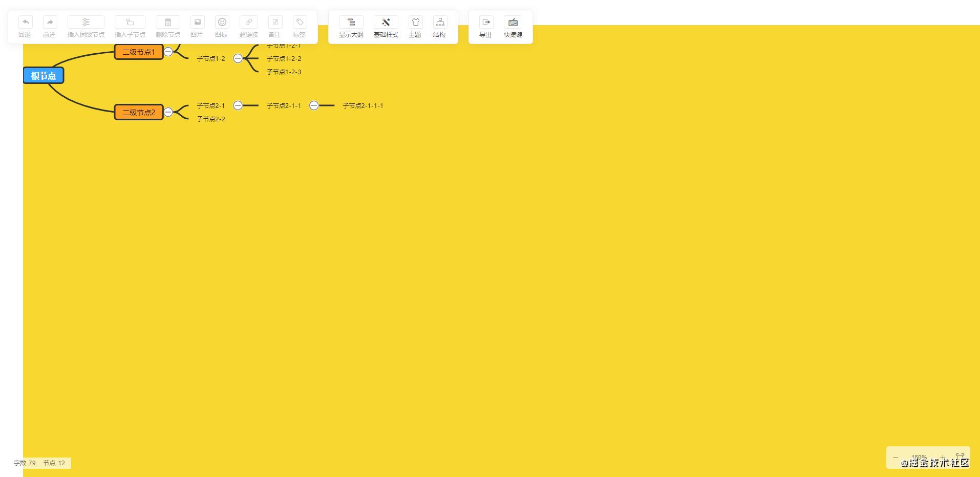This screenshot has height=477, width=980.
Task: Select node 子节点1-2-2
Action: (x=284, y=58)
